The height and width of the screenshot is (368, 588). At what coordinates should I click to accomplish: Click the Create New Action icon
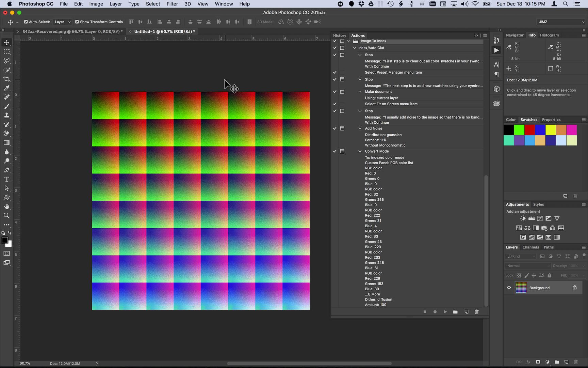pos(467,312)
